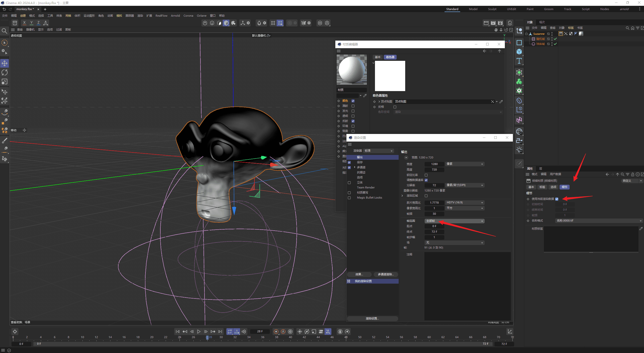This screenshot has width=644, height=353.
Task: Expand the 多通道 tree item
Action: point(355,167)
